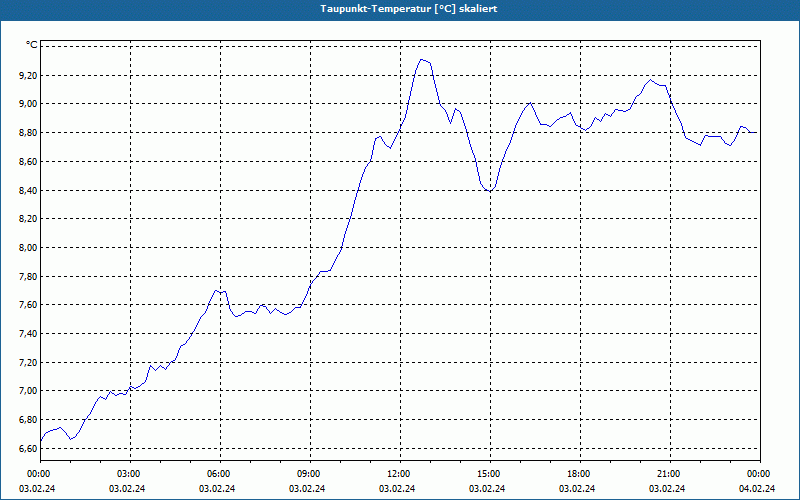
Task: Click the 03.02.24 date below 06:00
Action: click(x=217, y=488)
